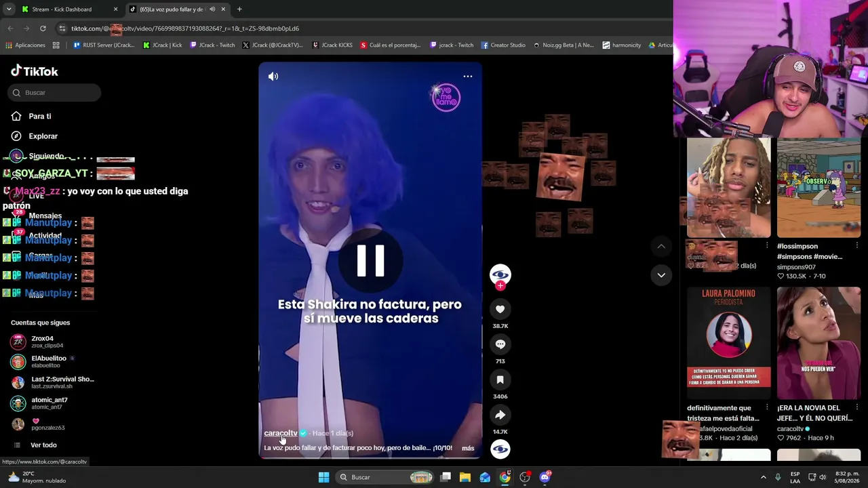Viewport: 868px width, 488px height.
Task: Open options for the #lossimpson video
Action: click(x=857, y=245)
